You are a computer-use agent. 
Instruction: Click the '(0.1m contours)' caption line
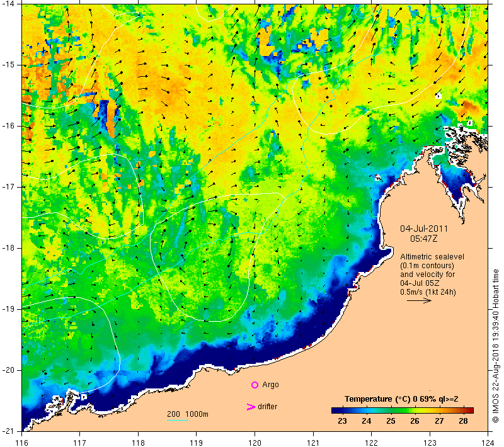tap(427, 266)
